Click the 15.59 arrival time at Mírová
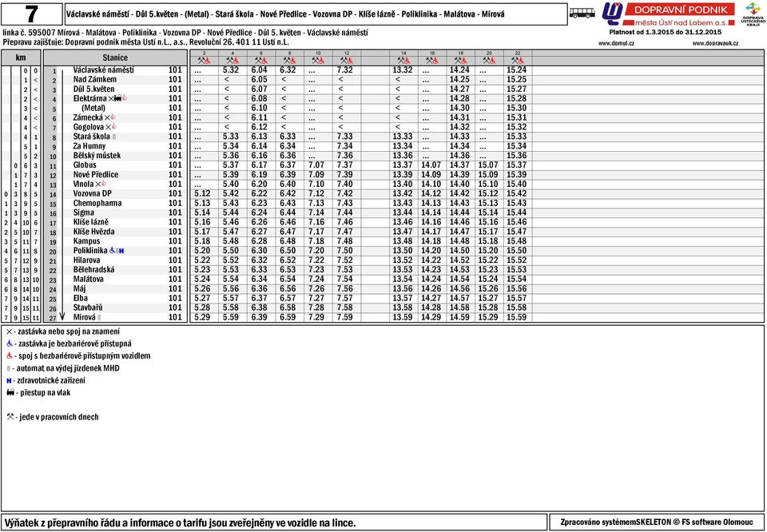This screenshot has height=532, width=767. [517, 317]
